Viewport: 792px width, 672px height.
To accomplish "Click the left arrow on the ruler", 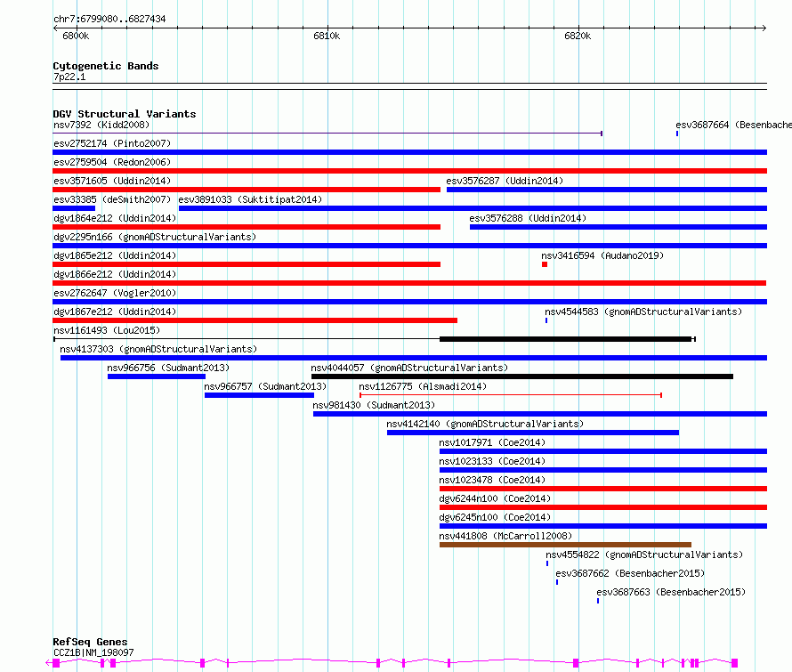I will 55,28.
